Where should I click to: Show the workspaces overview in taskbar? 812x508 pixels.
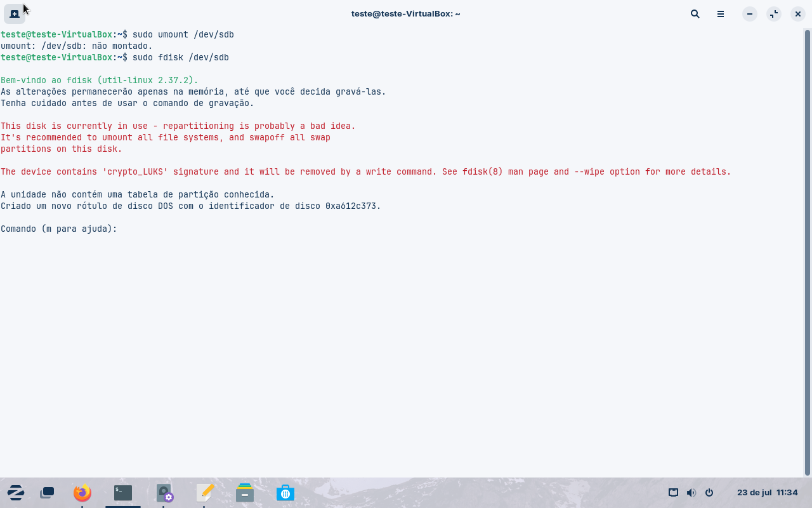tap(47, 493)
